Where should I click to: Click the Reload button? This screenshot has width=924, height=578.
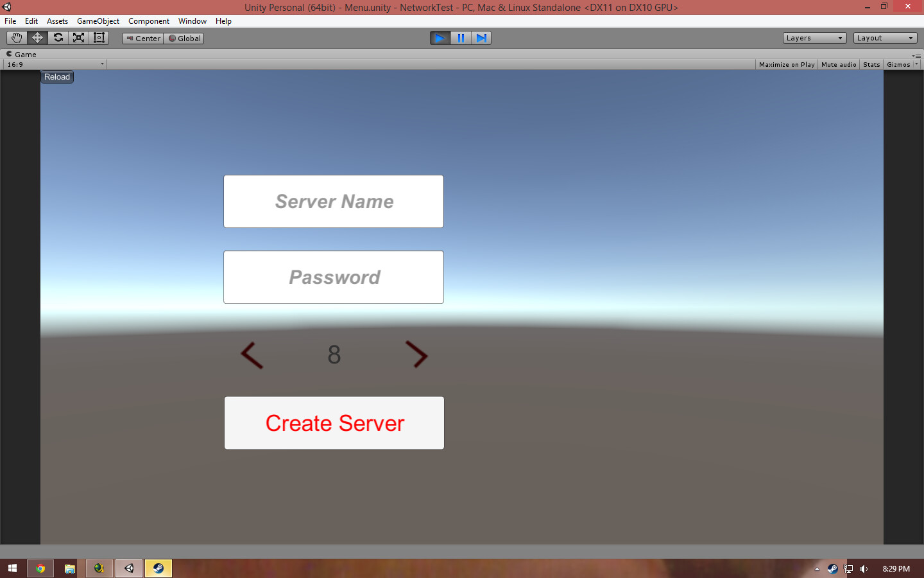pyautogui.click(x=56, y=76)
